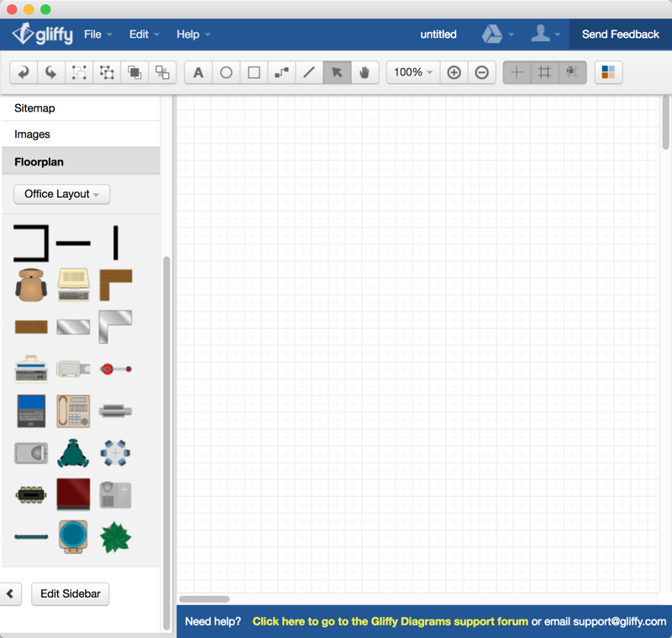The width and height of the screenshot is (672, 638).
Task: Click the Send Feedback button
Action: pyautogui.click(x=620, y=34)
